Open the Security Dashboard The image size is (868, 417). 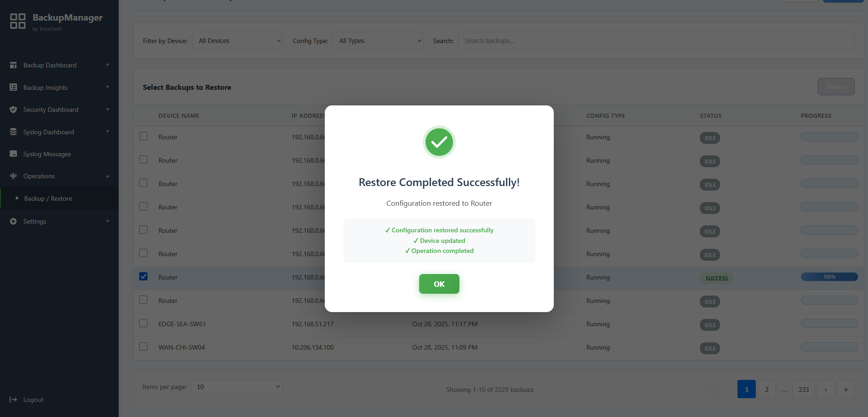coord(50,110)
